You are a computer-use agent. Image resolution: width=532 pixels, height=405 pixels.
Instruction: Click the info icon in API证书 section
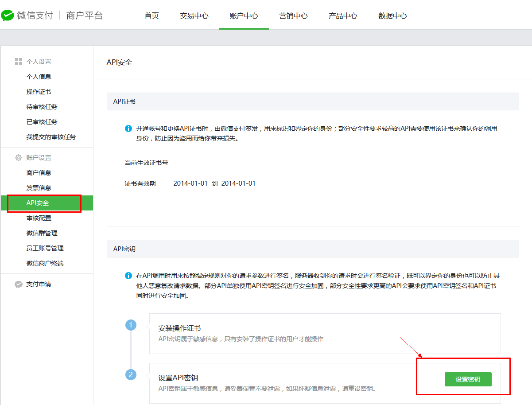pyautogui.click(x=128, y=129)
